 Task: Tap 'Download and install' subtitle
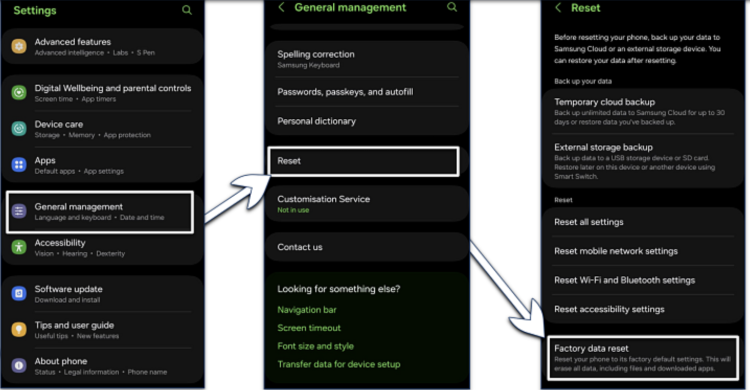[67, 300]
